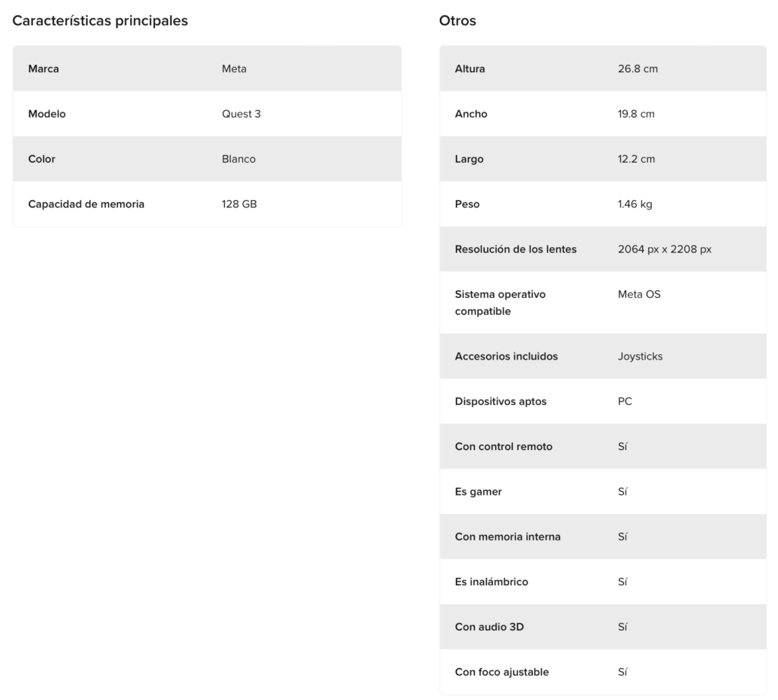Click the Otros section heading

(x=457, y=21)
